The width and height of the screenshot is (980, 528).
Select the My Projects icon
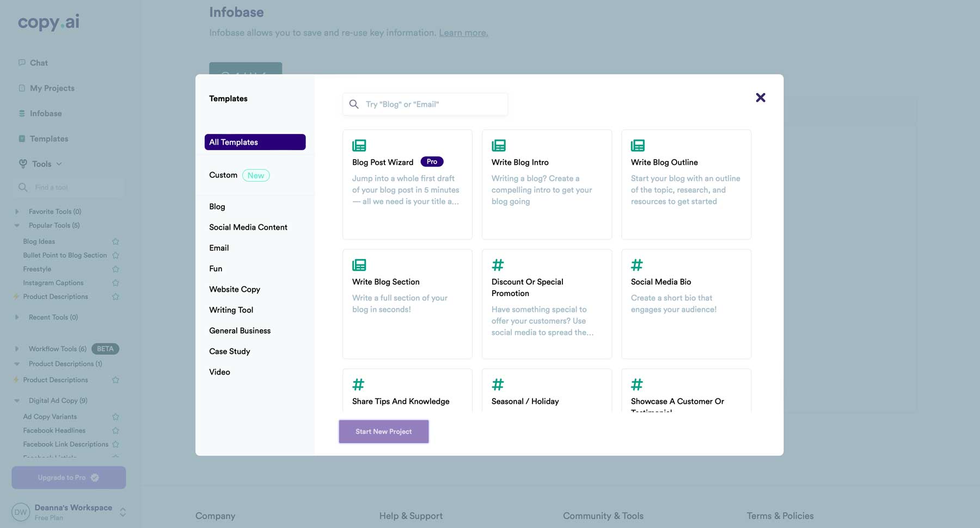pos(21,88)
